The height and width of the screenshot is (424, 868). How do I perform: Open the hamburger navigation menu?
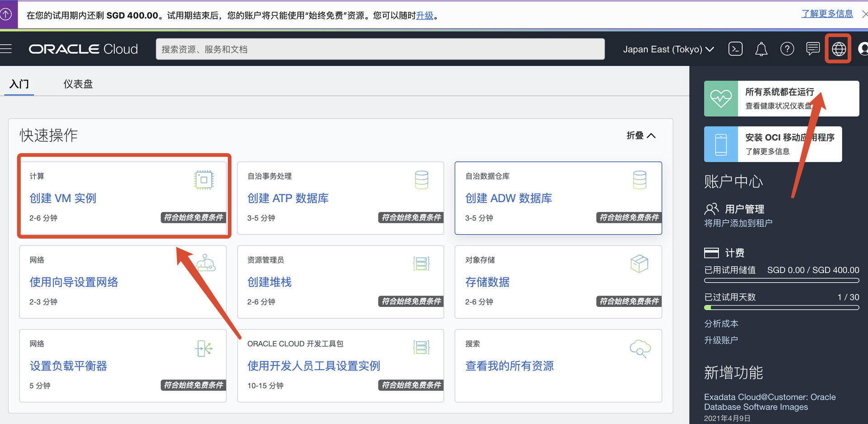6,49
